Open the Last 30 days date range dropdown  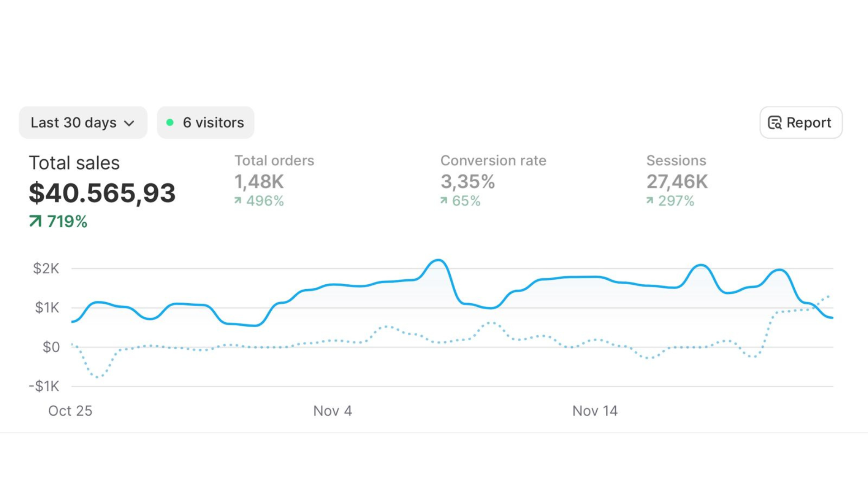pyautogui.click(x=83, y=122)
